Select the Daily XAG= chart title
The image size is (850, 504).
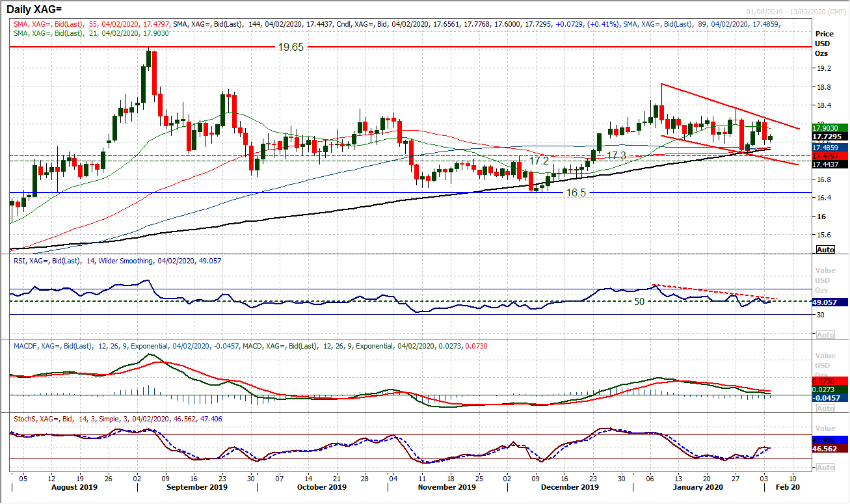[x=43, y=9]
